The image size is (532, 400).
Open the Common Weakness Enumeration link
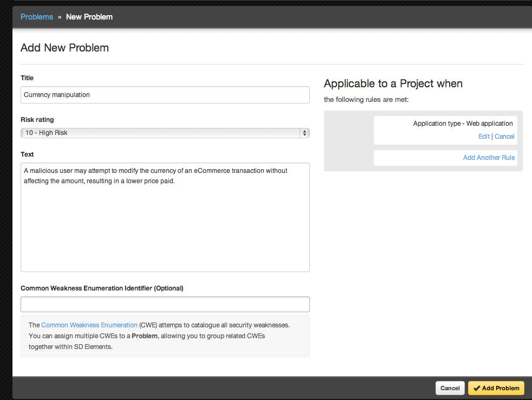pyautogui.click(x=89, y=325)
